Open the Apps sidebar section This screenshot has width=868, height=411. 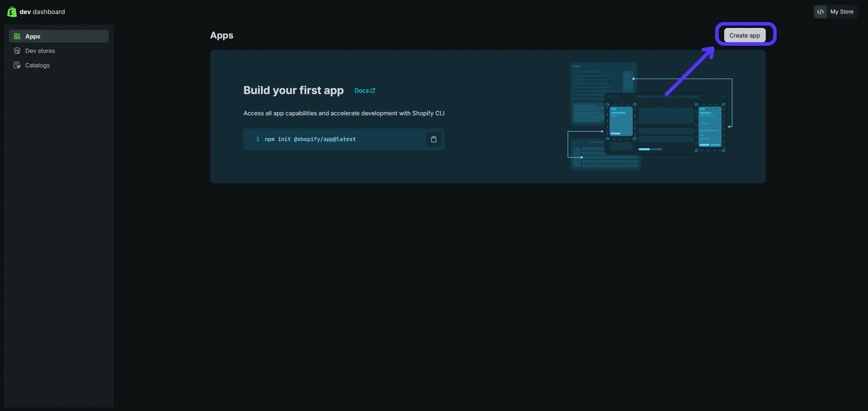click(59, 36)
